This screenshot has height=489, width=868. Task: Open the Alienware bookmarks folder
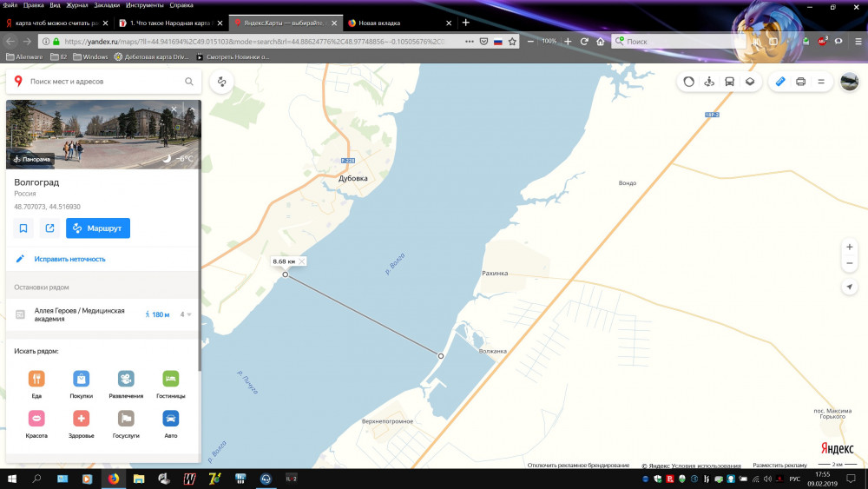click(x=24, y=57)
